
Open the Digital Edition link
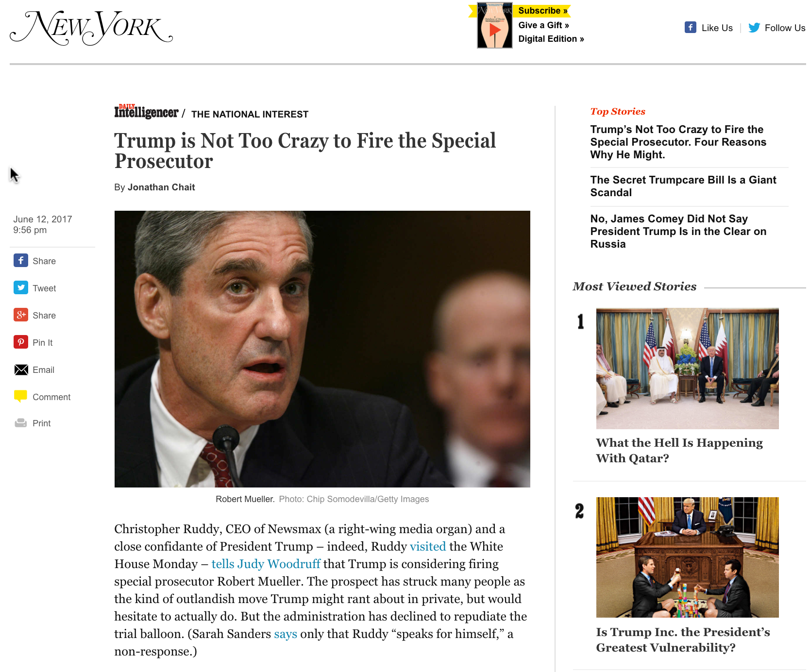pyautogui.click(x=551, y=39)
